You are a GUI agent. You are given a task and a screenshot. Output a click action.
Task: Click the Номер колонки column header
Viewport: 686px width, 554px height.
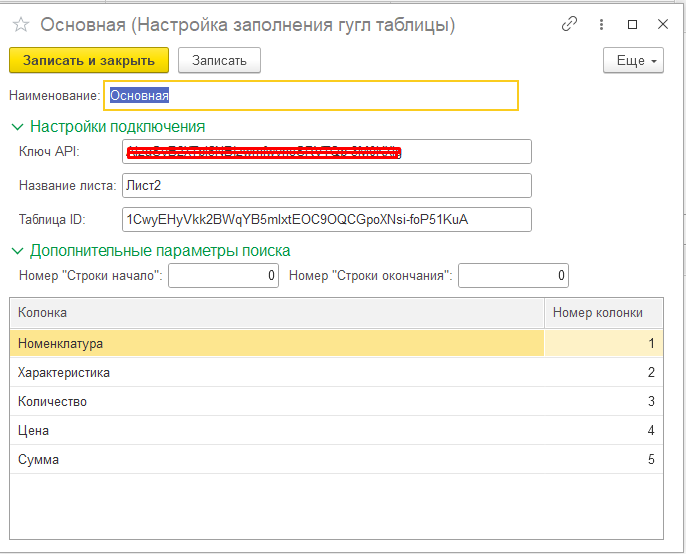point(604,313)
